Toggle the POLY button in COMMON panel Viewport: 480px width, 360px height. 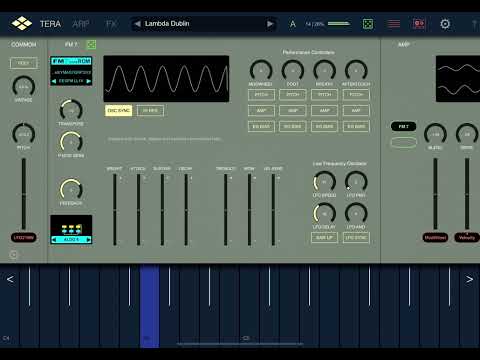coord(24,63)
